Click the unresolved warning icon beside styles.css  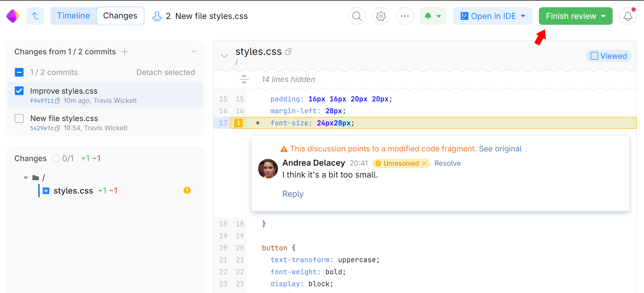pos(187,190)
